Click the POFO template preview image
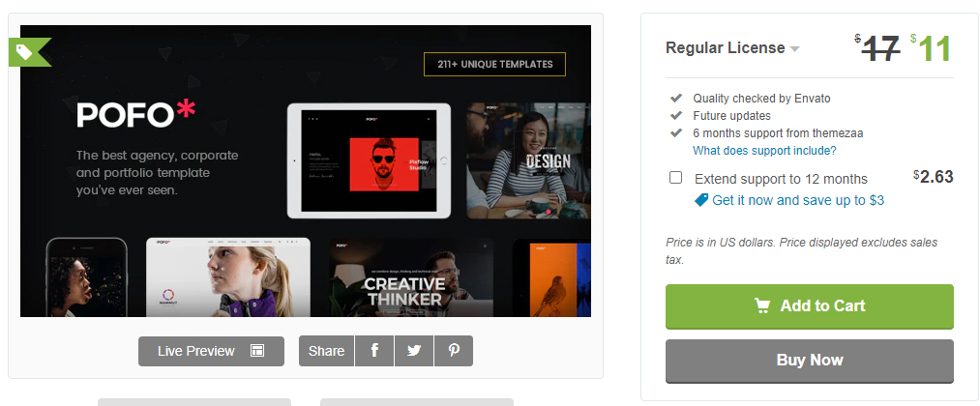Image resolution: width=980 pixels, height=406 pixels. point(306,170)
